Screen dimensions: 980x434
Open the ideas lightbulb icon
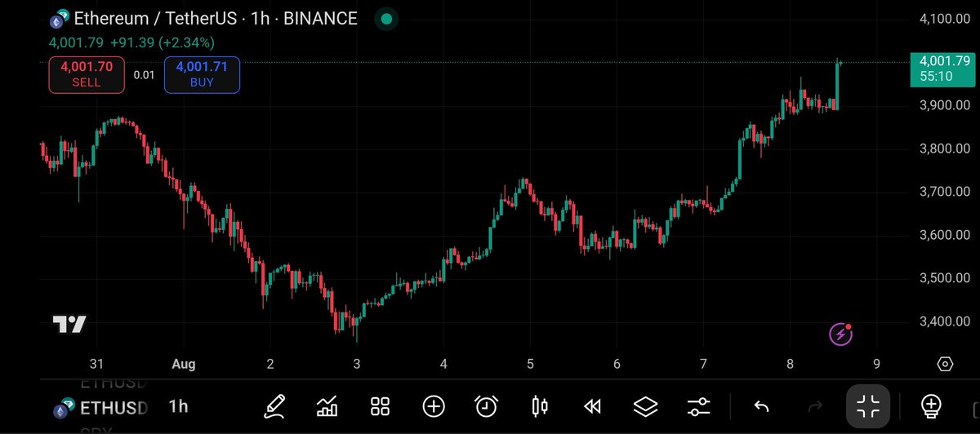(x=930, y=405)
